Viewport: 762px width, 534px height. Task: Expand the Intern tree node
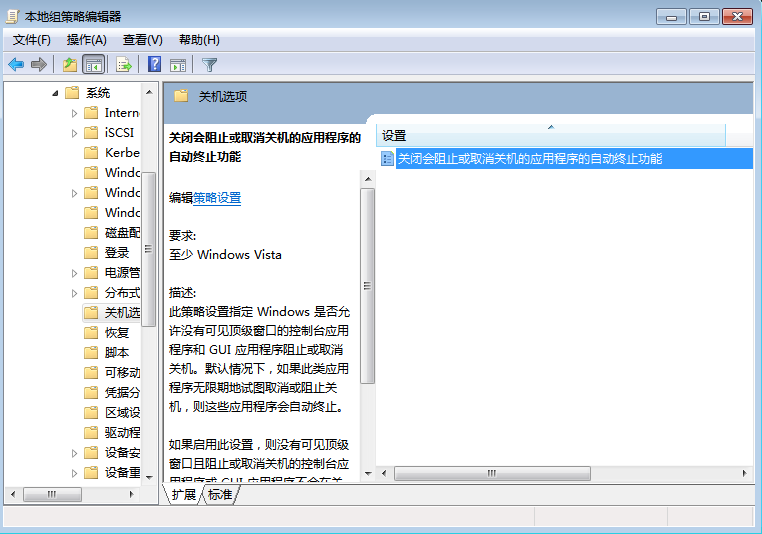point(74,113)
